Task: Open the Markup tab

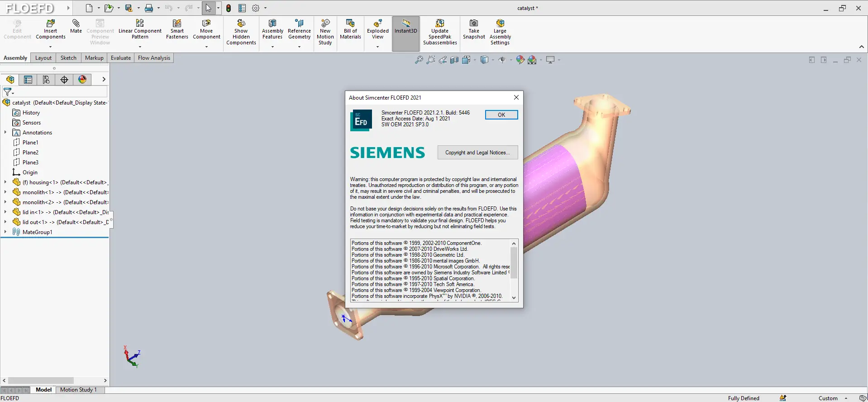Action: tap(94, 58)
